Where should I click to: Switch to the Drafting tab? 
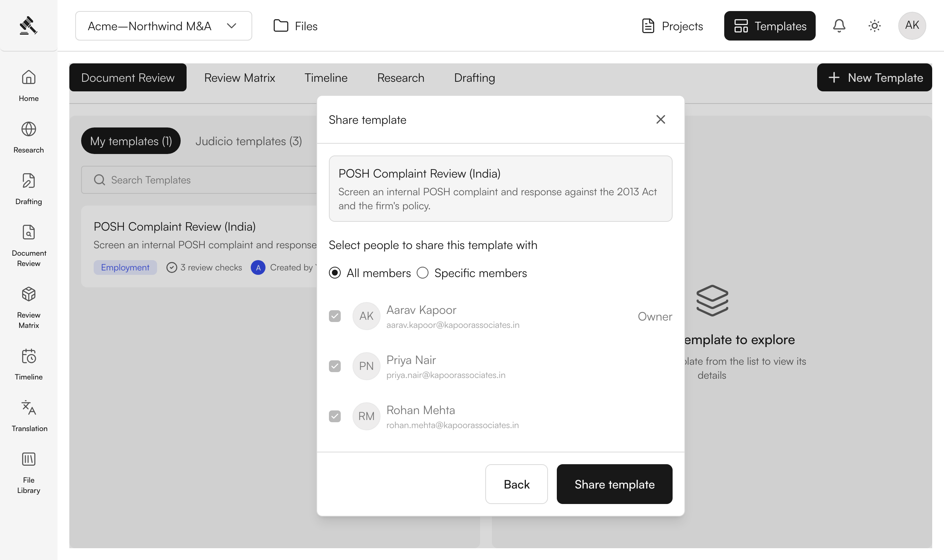coord(474,77)
